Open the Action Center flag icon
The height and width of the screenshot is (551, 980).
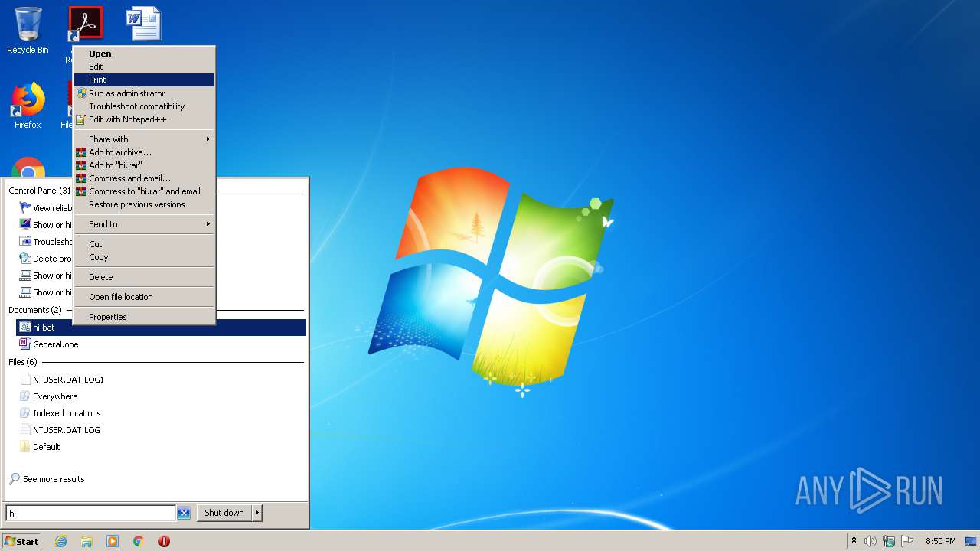(x=907, y=541)
